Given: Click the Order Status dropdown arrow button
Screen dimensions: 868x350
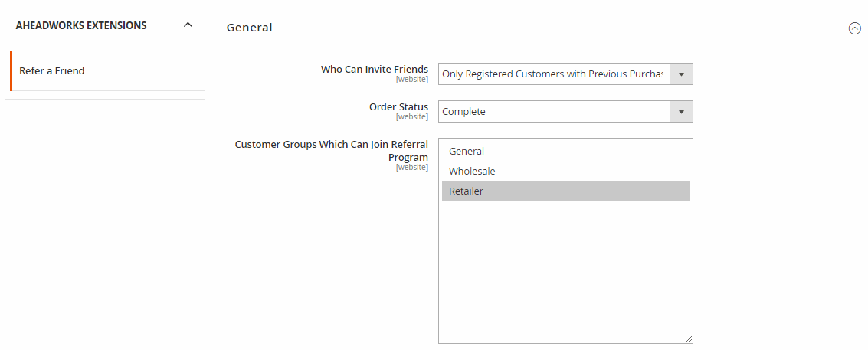Looking at the screenshot, I should 681,112.
